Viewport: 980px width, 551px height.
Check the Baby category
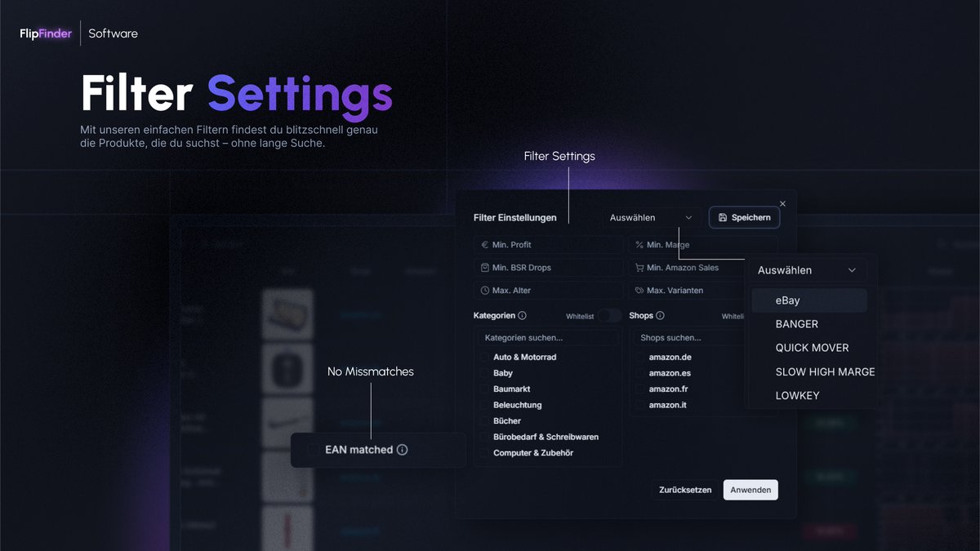[484, 373]
